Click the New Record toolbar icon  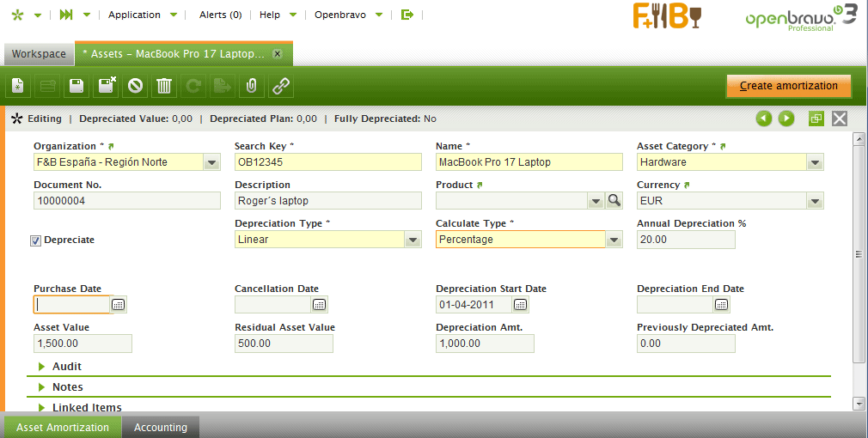18,86
